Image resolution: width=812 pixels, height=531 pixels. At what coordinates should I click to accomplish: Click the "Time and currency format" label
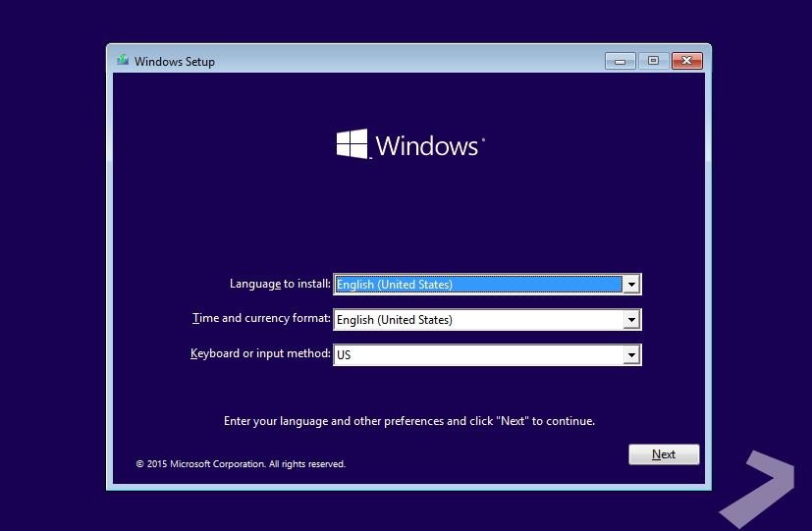pyautogui.click(x=261, y=319)
